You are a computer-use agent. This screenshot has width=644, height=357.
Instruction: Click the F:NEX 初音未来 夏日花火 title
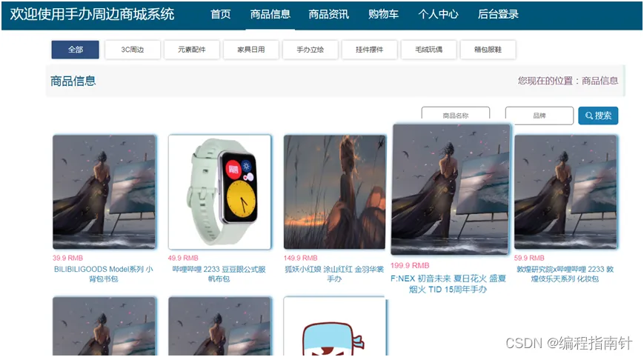(x=448, y=284)
